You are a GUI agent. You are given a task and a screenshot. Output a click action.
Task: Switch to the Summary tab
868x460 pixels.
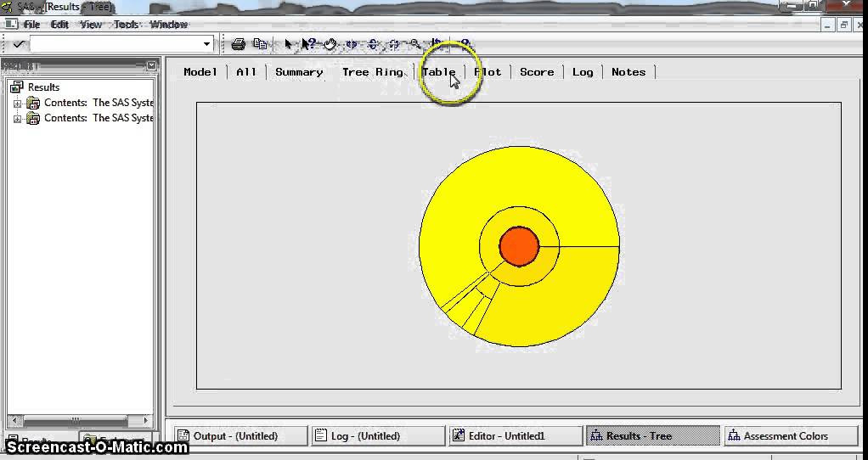tap(299, 72)
